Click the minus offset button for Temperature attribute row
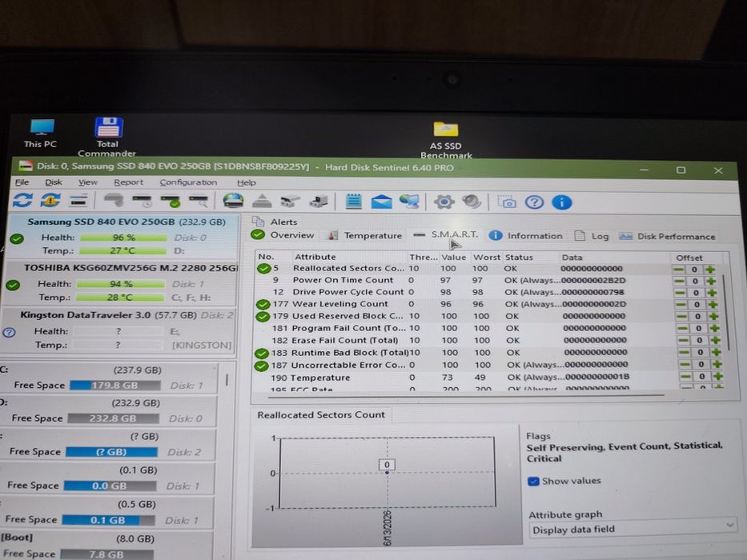Screen dimensions: 747x560 pyautogui.click(x=685, y=377)
